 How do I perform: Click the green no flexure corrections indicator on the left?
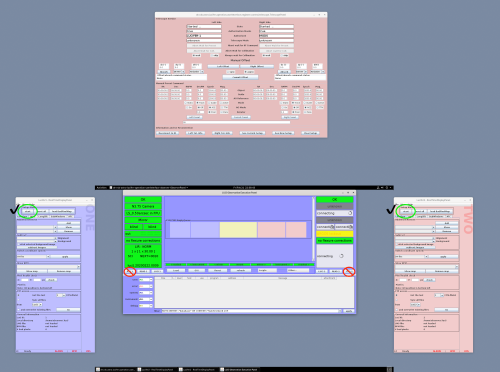(x=143, y=240)
